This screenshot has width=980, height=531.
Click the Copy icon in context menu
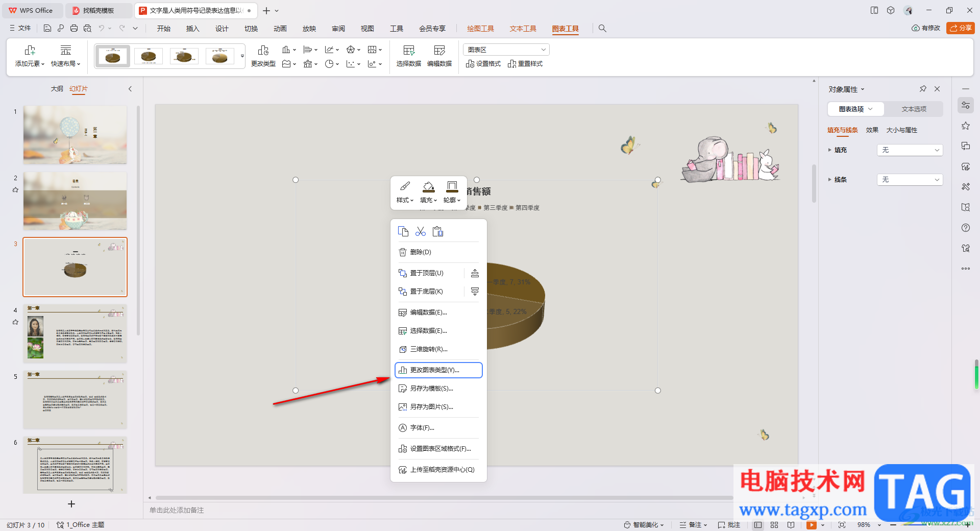coord(403,231)
